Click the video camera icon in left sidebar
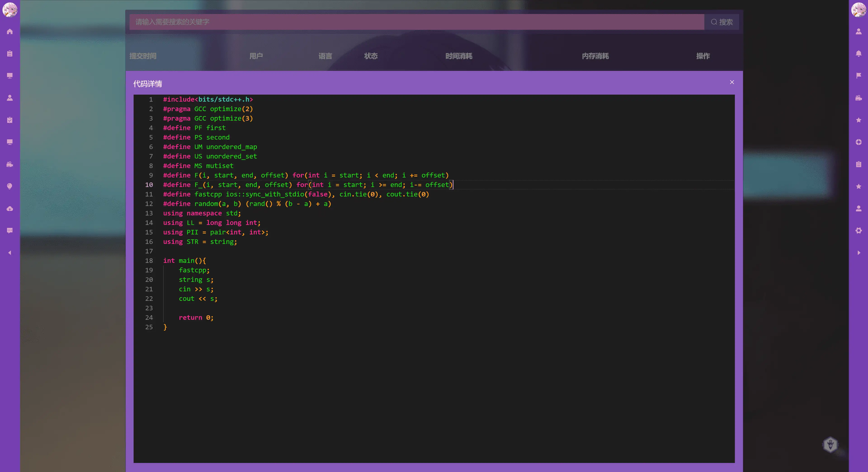This screenshot has height=472, width=868. (10, 164)
